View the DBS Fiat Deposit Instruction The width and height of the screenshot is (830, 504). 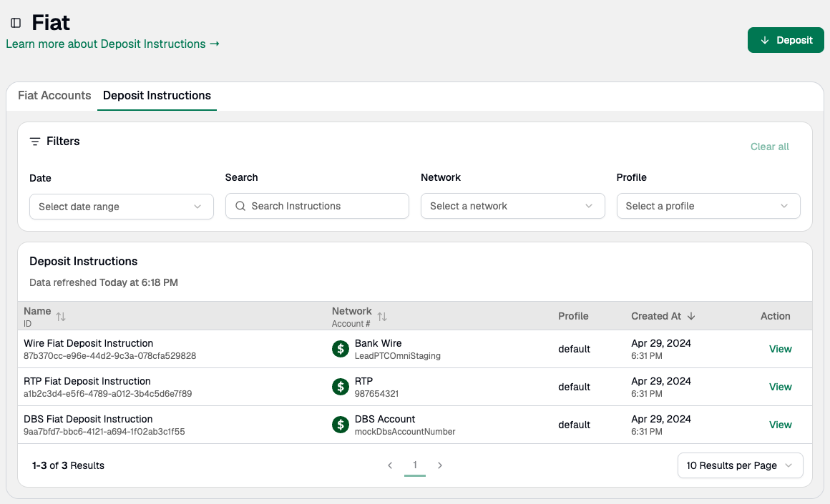click(780, 425)
